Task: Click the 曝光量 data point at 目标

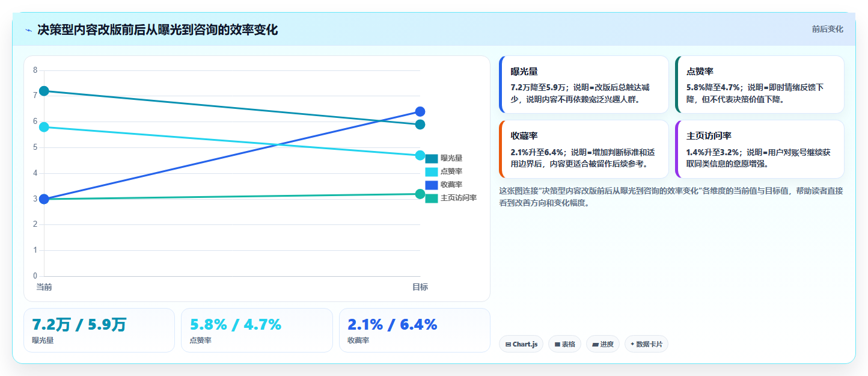Action: click(x=420, y=125)
